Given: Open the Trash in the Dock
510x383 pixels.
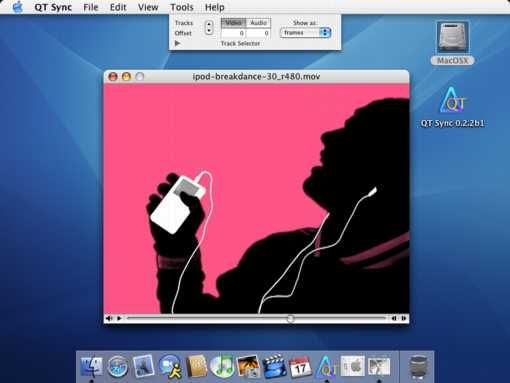Looking at the screenshot, I should click(x=418, y=367).
